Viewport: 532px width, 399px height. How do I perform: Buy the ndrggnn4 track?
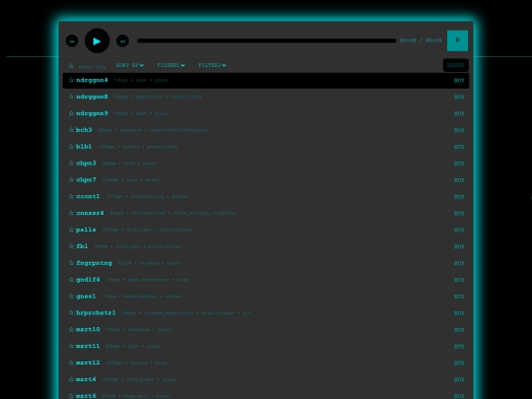459,81
